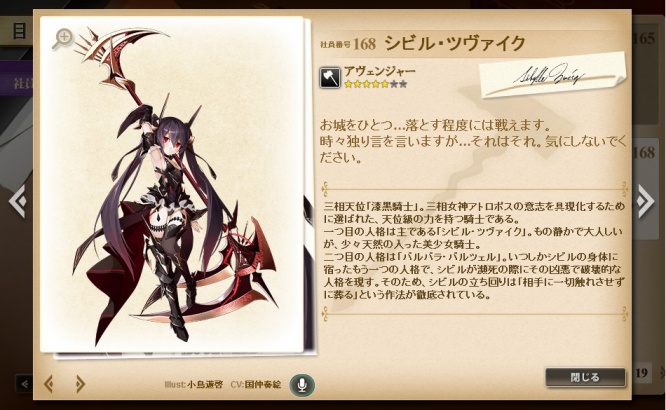Click the star rarity rating row
This screenshot has height=410, width=666.
375,84
